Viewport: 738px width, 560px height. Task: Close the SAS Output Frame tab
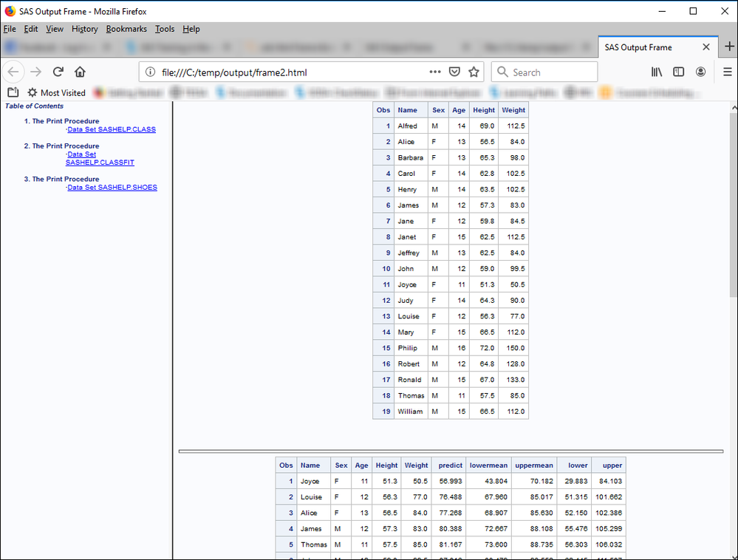click(x=706, y=47)
